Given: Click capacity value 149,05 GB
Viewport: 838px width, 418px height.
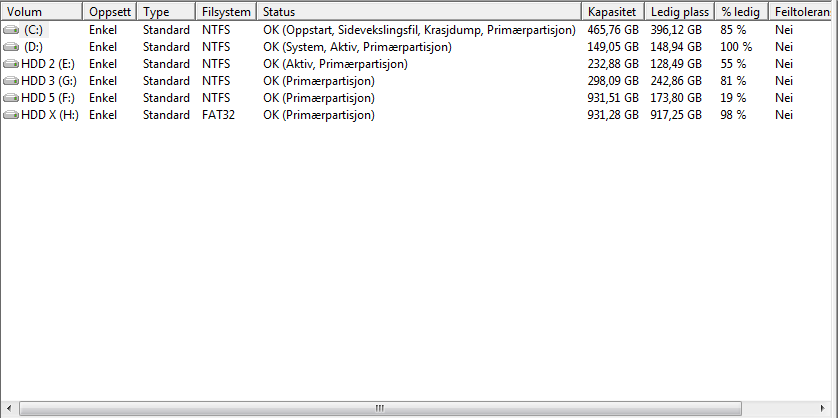Looking at the screenshot, I should [613, 47].
